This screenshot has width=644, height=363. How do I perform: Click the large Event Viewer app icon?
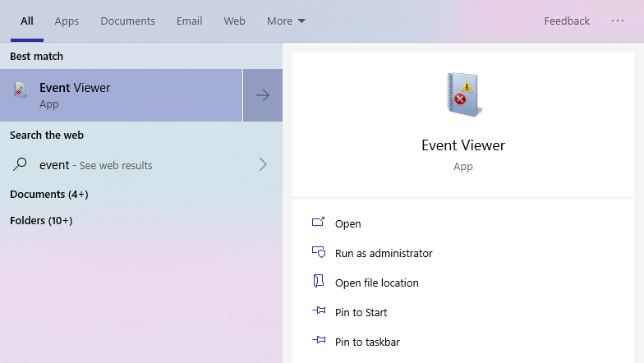pos(463,95)
